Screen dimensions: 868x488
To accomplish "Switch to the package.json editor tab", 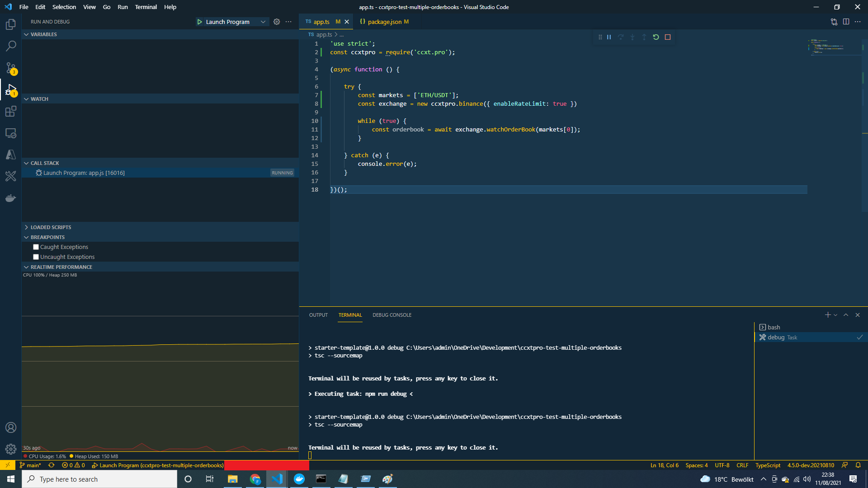I will [384, 22].
